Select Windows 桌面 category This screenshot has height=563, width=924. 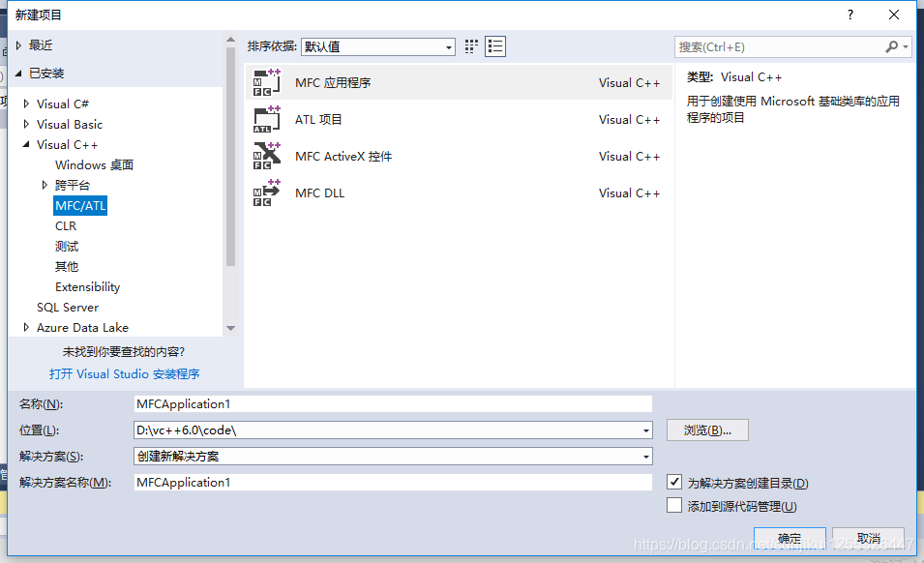(x=94, y=164)
